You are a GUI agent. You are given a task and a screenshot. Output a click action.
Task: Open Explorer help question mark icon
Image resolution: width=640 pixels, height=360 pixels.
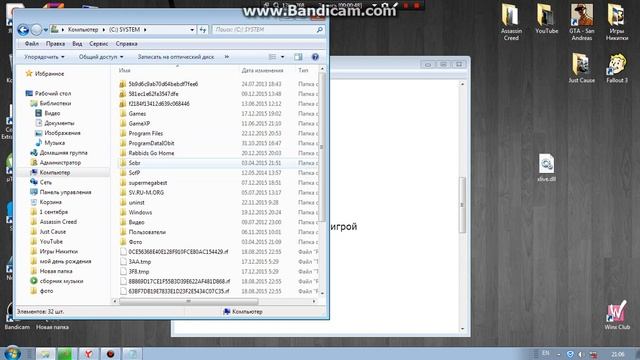tap(315, 57)
